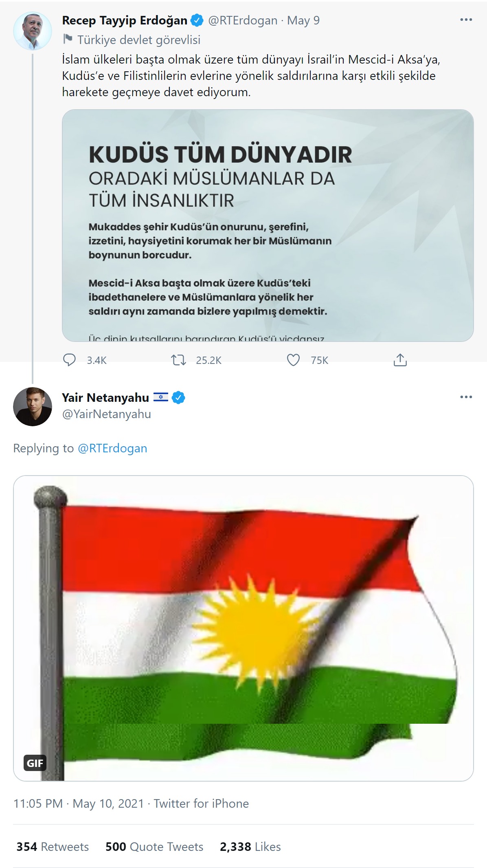This screenshot has width=487, height=868.
Task: Like Erdoğan's tweet with the heart icon
Action: click(293, 360)
